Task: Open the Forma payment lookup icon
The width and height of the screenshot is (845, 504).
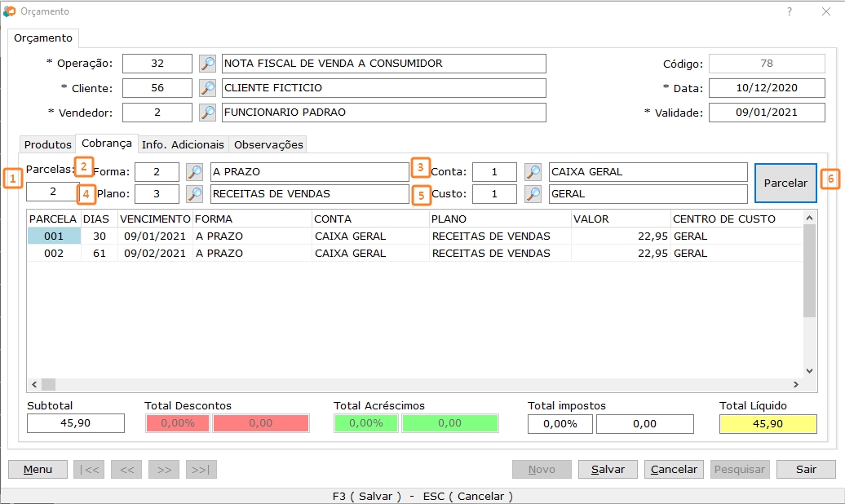Action: (x=195, y=172)
